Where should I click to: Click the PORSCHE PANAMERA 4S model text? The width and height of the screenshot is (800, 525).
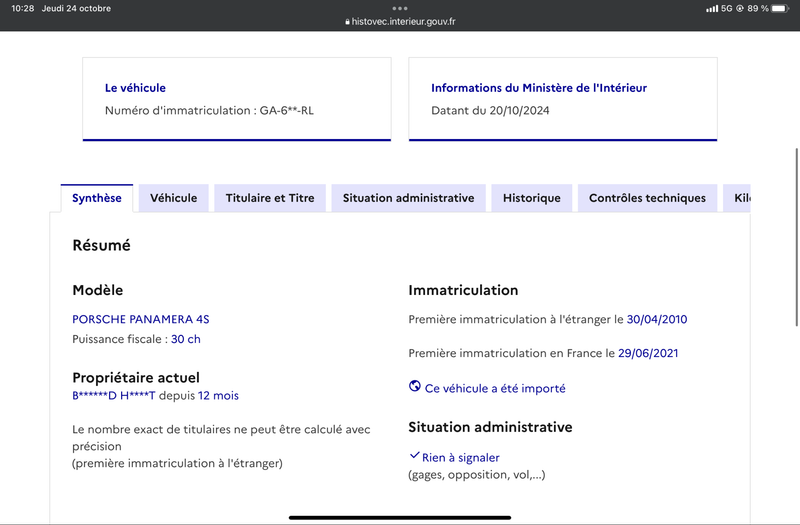[141, 319]
